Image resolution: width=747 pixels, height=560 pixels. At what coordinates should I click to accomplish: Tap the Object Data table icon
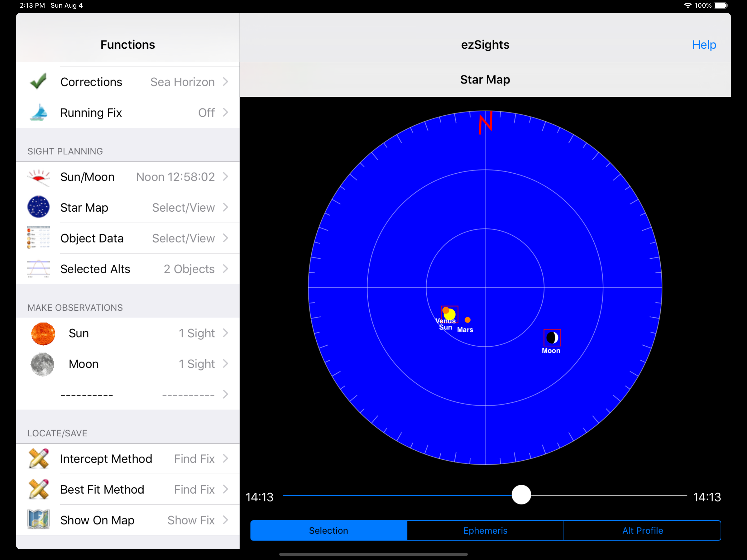point(39,238)
